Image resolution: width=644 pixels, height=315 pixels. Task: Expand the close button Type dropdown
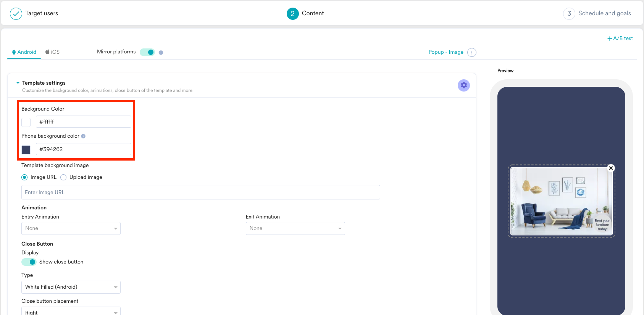[x=71, y=287]
